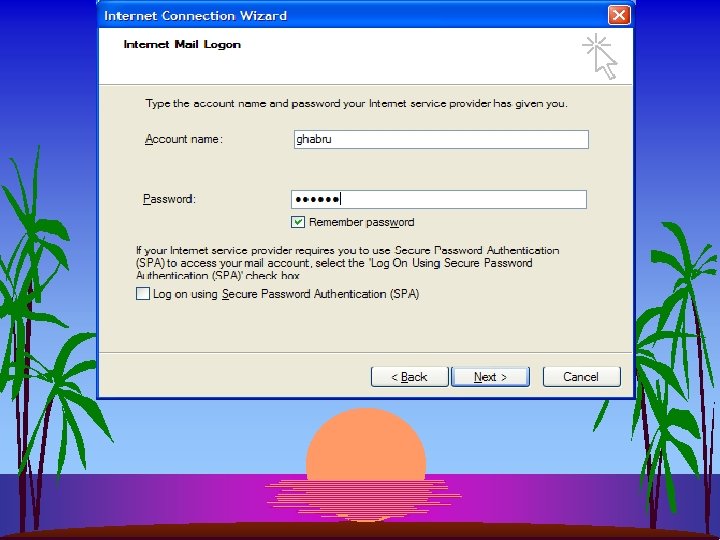
Task: Proceed with the Next button
Action: coord(490,377)
